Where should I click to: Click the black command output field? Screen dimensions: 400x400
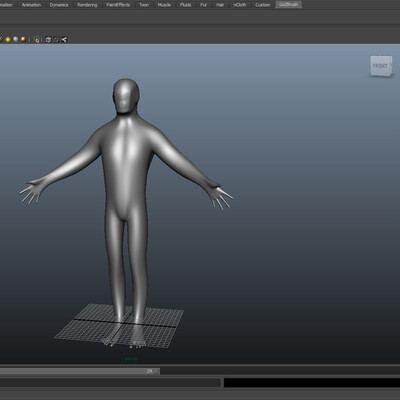click(x=312, y=383)
